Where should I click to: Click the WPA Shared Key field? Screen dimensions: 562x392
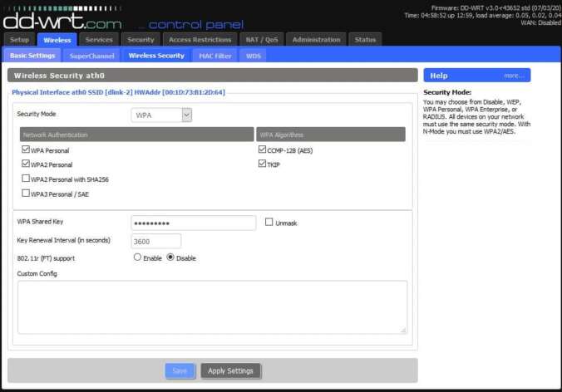[193, 223]
